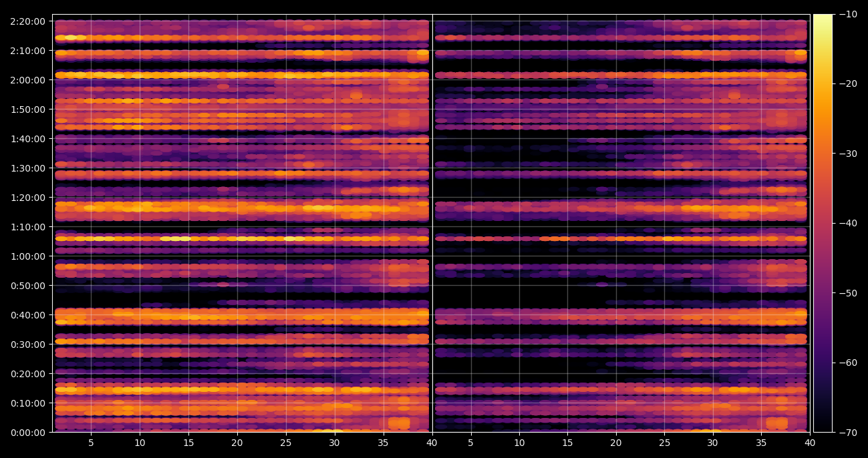868x458 pixels.
Task: Click x-axis label 30 under right heatmap
Action: coord(713,442)
